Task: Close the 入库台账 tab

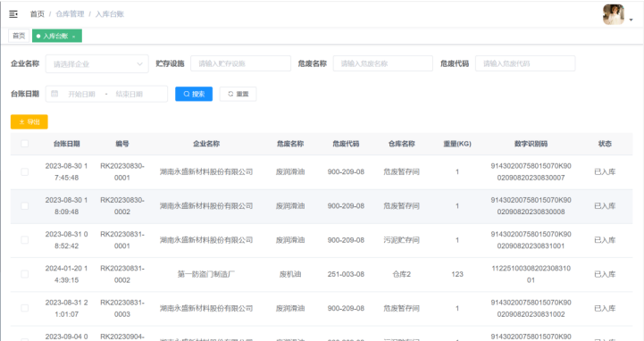Action: pyautogui.click(x=73, y=37)
